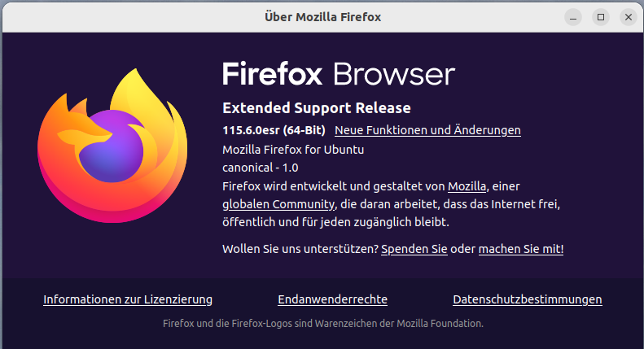Click the Firefox Browser wordmark
Screen dimensions: 644x349
[x=338, y=74]
